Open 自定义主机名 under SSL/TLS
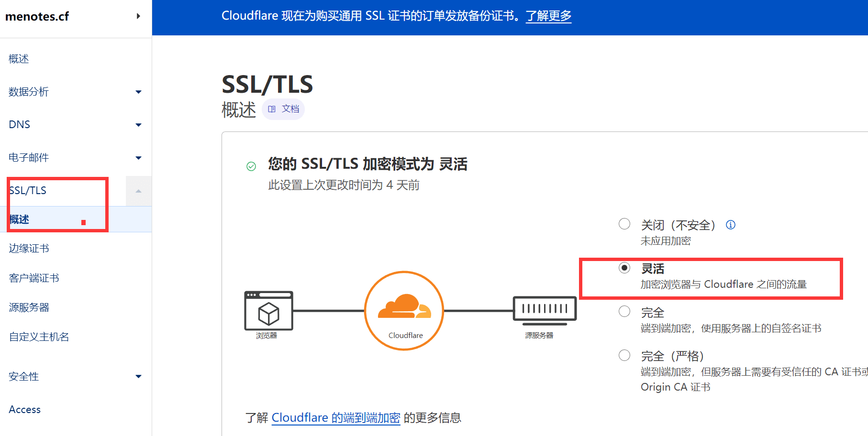 click(x=39, y=337)
